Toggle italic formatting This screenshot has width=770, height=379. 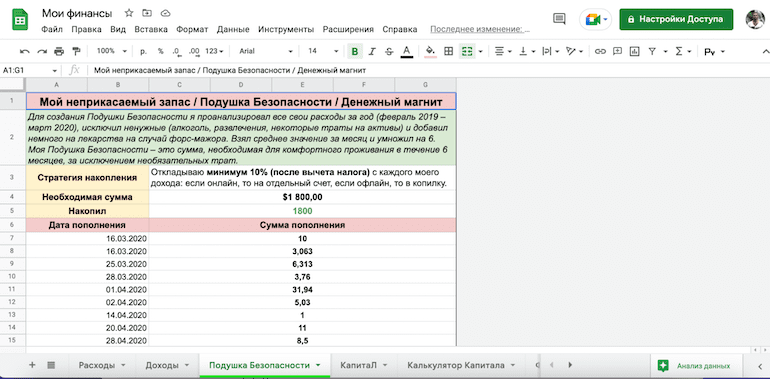pos(372,51)
